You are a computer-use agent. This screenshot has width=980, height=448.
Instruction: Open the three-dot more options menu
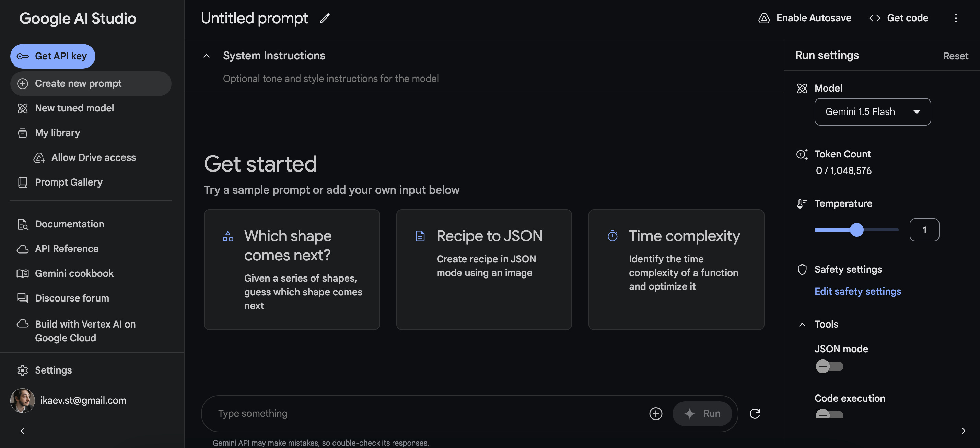click(956, 18)
